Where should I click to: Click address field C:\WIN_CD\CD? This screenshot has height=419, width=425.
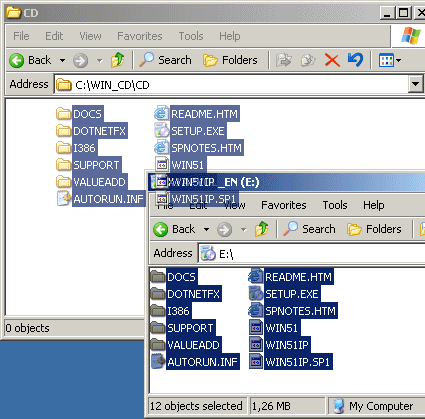(x=232, y=85)
